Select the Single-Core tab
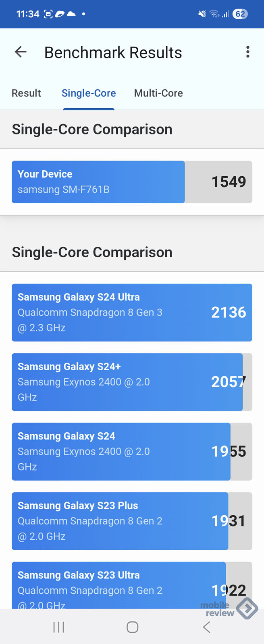Image resolution: width=264 pixels, height=644 pixels. coord(89,93)
